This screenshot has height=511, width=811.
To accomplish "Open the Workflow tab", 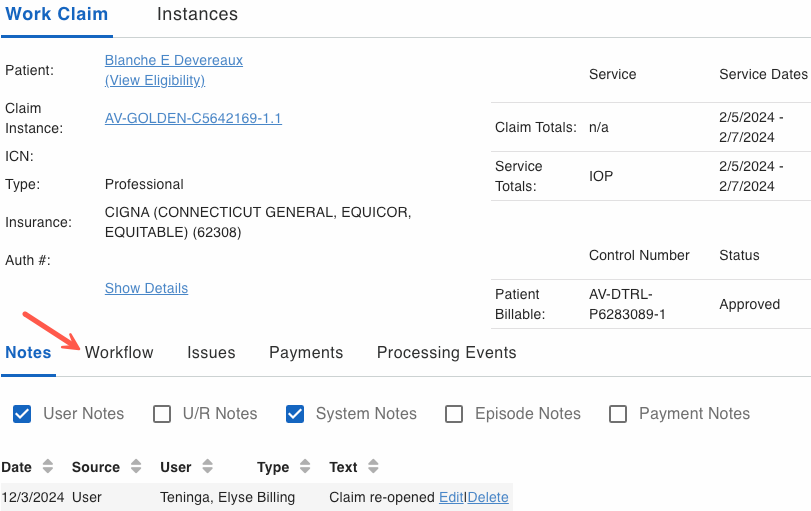I will pyautogui.click(x=119, y=352).
